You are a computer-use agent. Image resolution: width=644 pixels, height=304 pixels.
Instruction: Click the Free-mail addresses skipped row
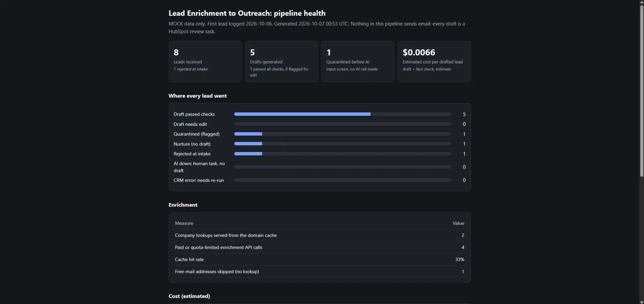click(x=319, y=271)
